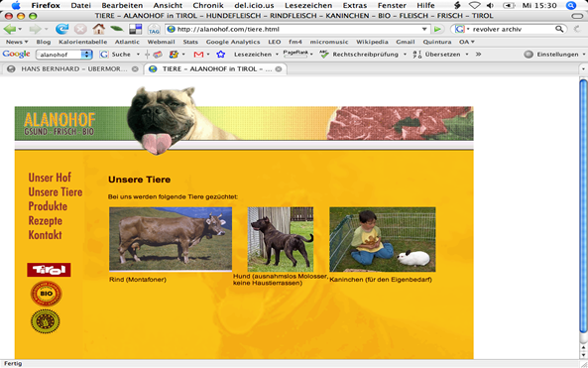Close the TIERE – ALANOHOF tab
588x368 pixels.
pyautogui.click(x=279, y=69)
